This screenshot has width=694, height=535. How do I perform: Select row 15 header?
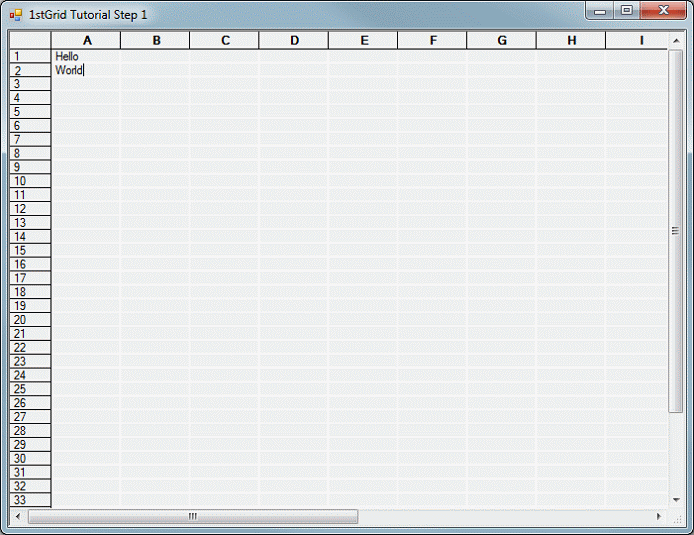click(30, 250)
